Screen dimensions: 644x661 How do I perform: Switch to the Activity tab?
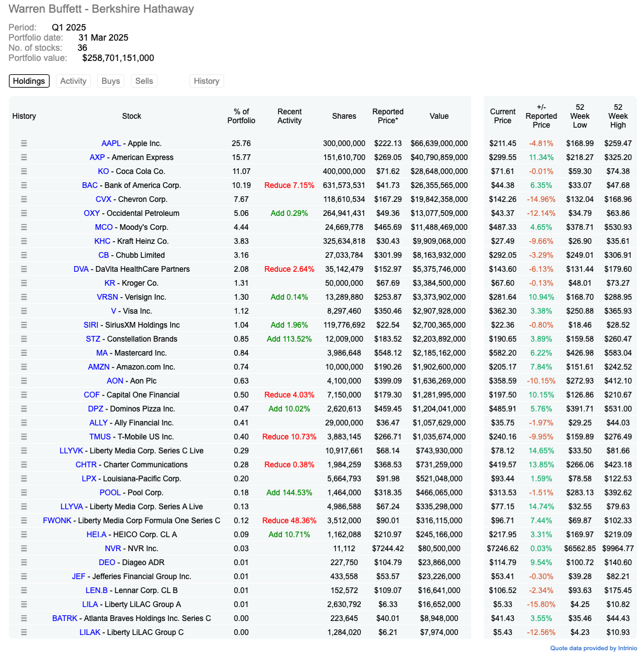tap(73, 81)
